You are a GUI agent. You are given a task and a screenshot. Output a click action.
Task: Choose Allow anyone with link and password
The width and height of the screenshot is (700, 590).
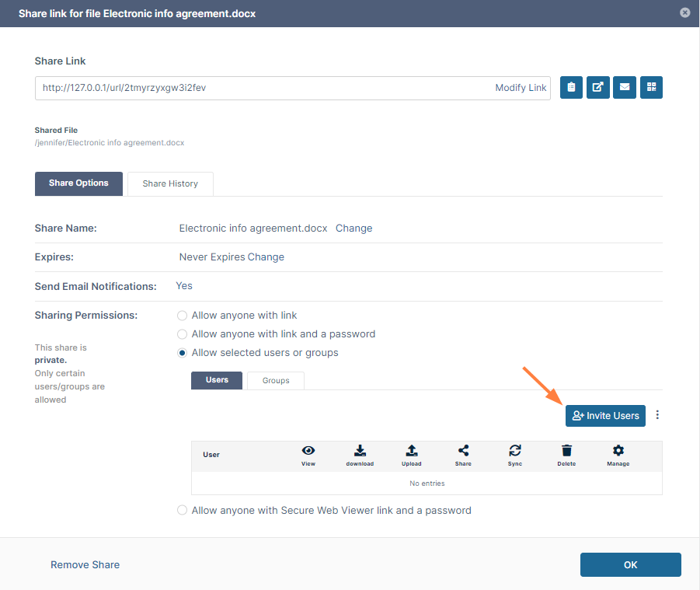(x=183, y=334)
